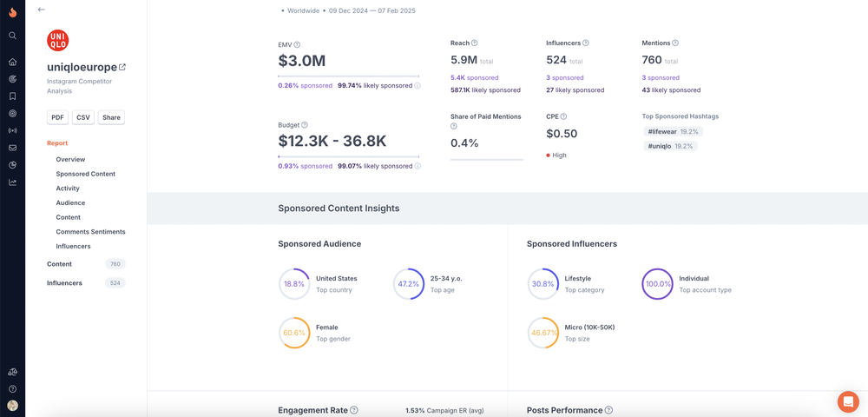Click the $12.3K - 36.8K budget value
868x417 pixels.
[332, 142]
